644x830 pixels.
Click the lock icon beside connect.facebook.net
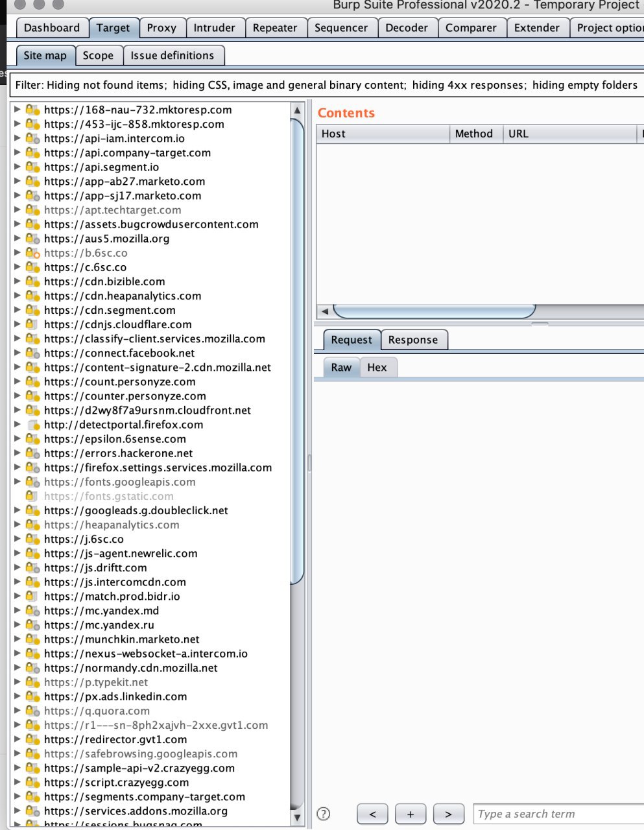click(x=32, y=353)
